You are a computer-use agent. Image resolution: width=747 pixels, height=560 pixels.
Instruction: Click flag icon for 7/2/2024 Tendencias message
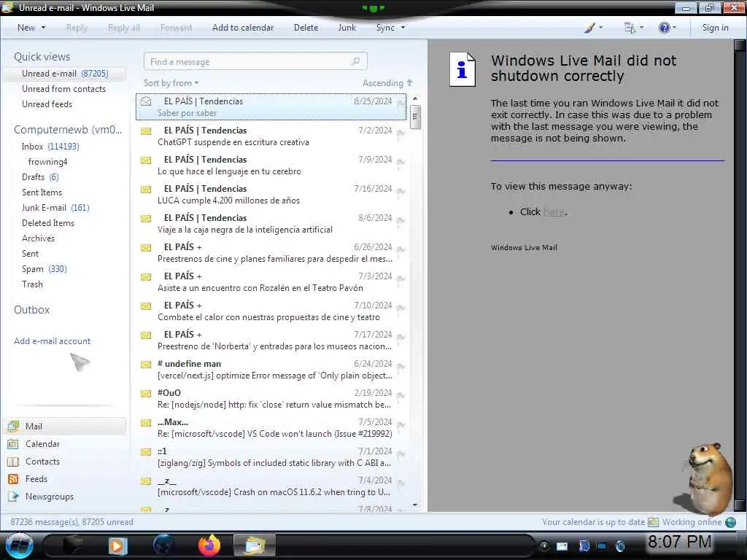[x=400, y=133]
